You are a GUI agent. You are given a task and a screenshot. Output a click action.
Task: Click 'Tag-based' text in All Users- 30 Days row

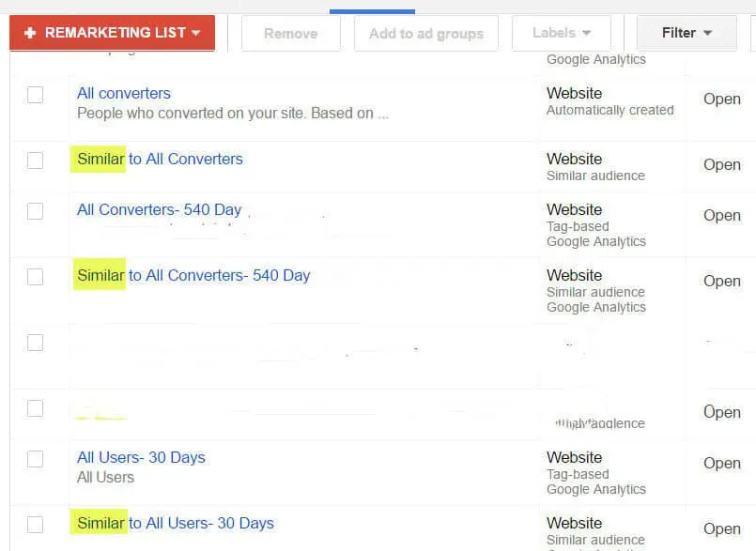pos(578,474)
